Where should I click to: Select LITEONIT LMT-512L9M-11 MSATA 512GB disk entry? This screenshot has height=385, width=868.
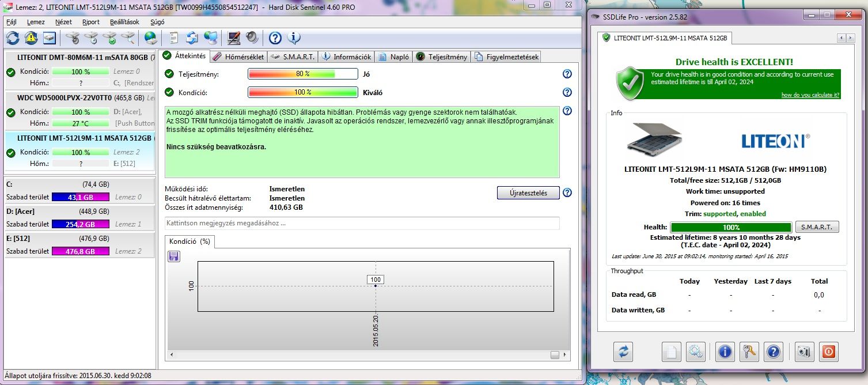pyautogui.click(x=79, y=152)
